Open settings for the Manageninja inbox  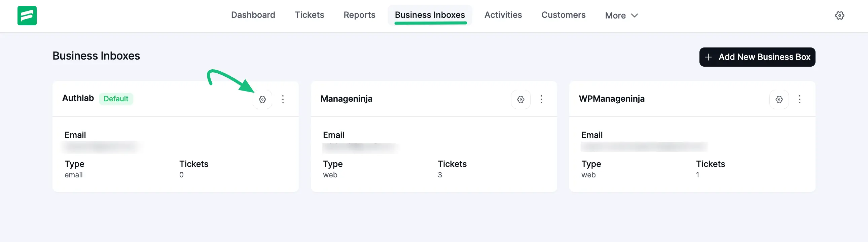click(520, 99)
